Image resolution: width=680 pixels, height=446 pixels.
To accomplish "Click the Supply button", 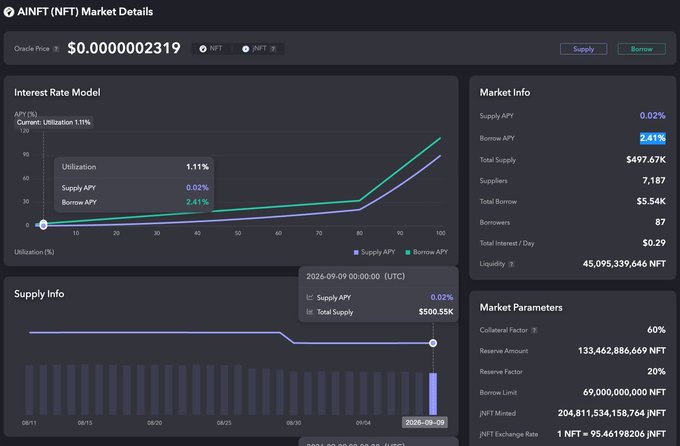I will coord(583,49).
